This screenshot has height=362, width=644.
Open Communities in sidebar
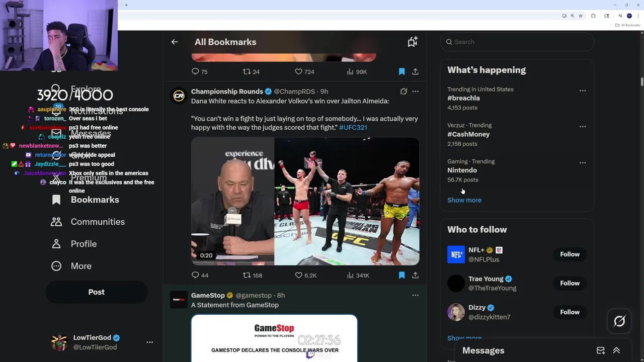coord(88,222)
